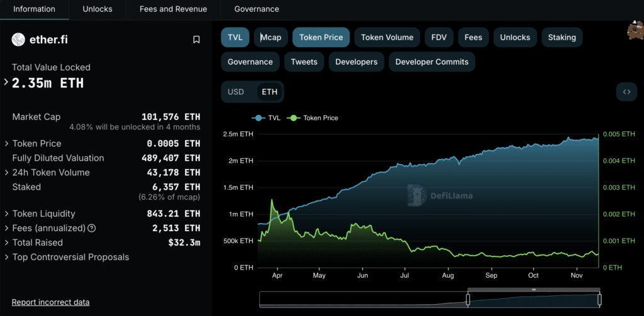Viewport: 644px width, 316px height.
Task: Enable the Mcap chart series
Action: [270, 37]
